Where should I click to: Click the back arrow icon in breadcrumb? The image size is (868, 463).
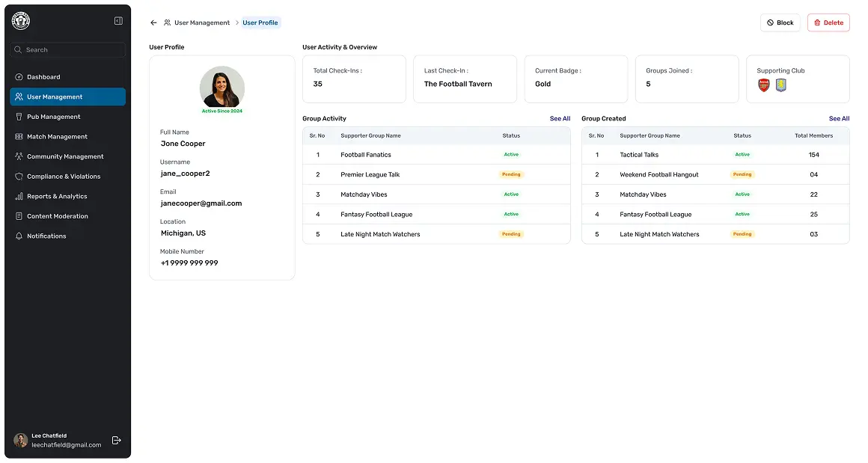click(153, 23)
